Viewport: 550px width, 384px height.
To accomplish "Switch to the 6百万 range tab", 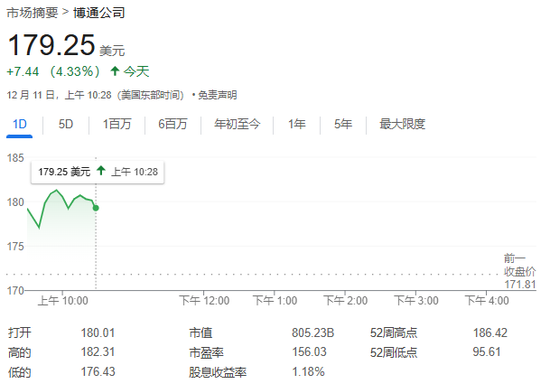I will pyautogui.click(x=173, y=124).
